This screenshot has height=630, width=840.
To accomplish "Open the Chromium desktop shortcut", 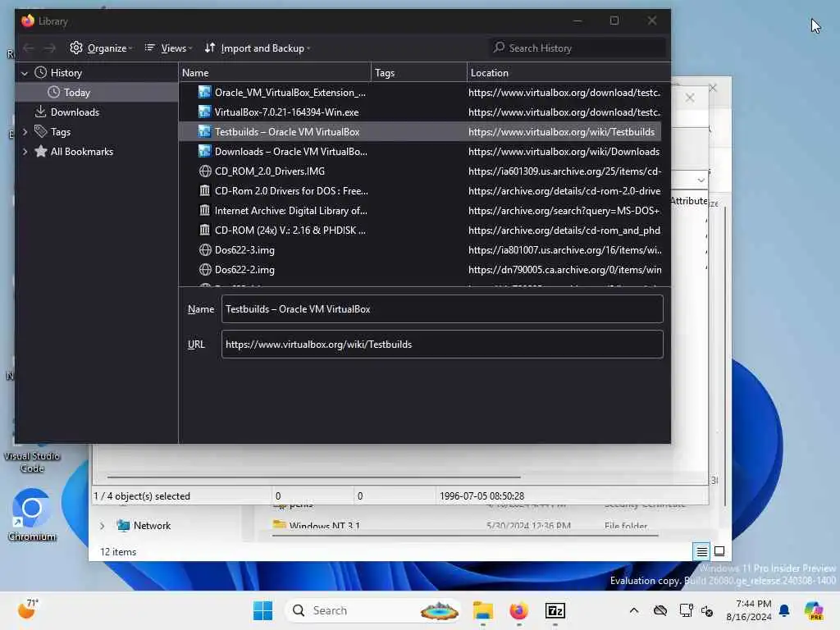I will [x=32, y=515].
